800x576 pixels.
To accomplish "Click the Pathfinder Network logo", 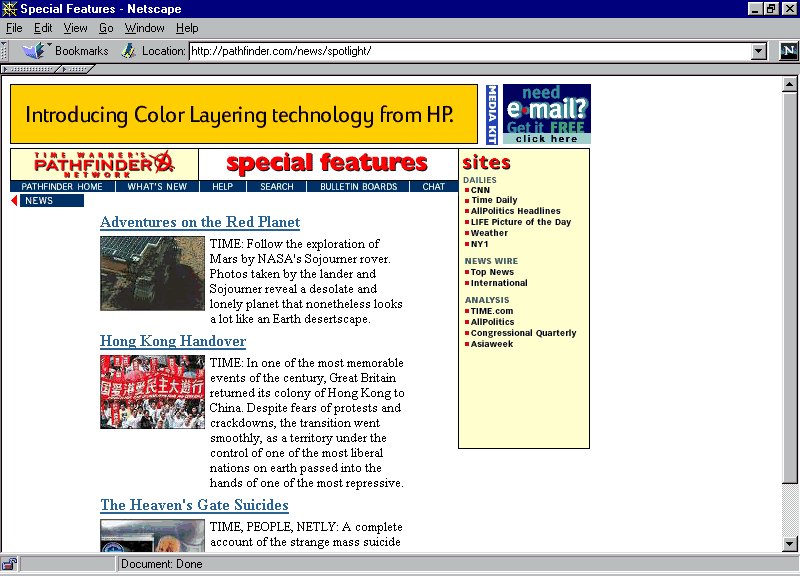I will 104,164.
